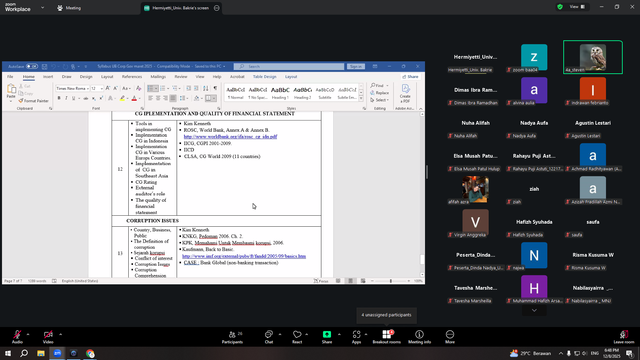Click the Create a PDF icon

click(405, 93)
